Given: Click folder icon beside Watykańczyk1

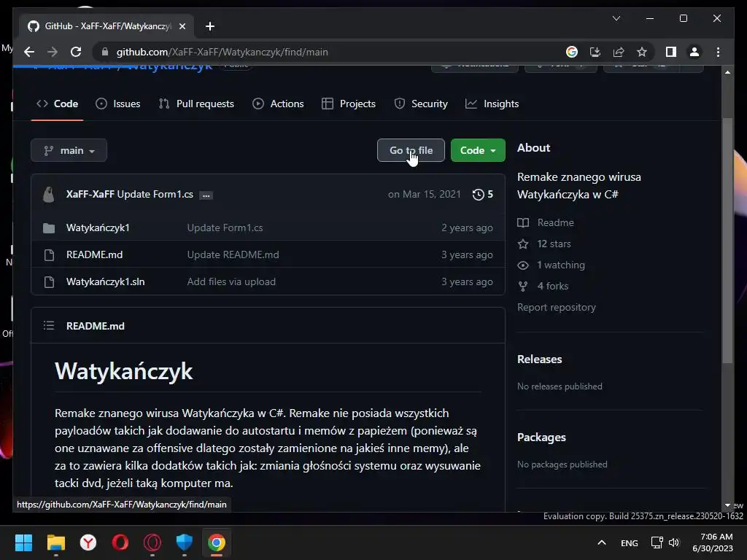Looking at the screenshot, I should pos(49,228).
